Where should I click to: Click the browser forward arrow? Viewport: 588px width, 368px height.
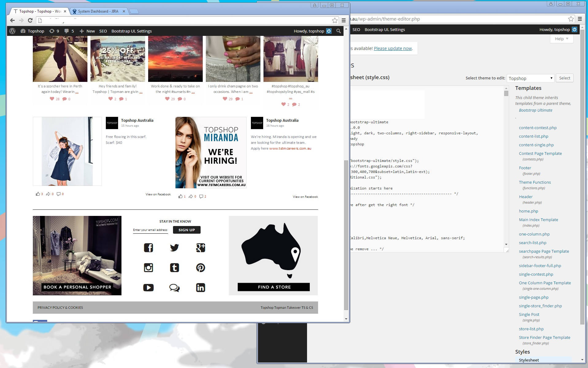pyautogui.click(x=21, y=20)
